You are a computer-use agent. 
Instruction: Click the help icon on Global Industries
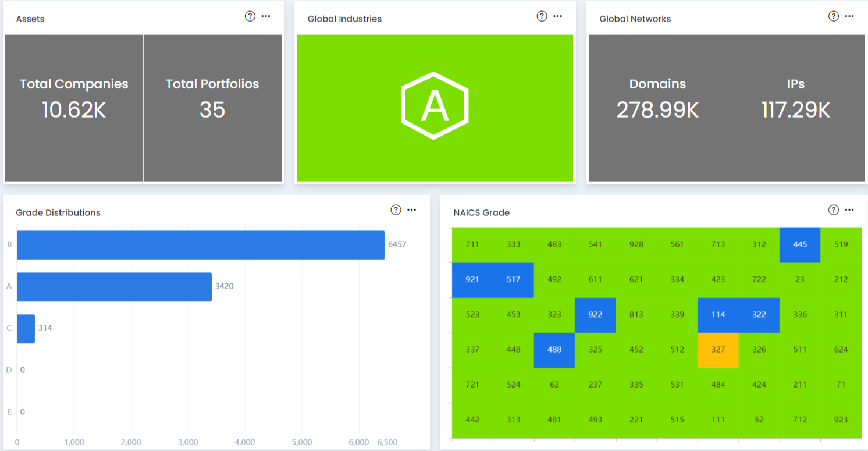coord(542,16)
